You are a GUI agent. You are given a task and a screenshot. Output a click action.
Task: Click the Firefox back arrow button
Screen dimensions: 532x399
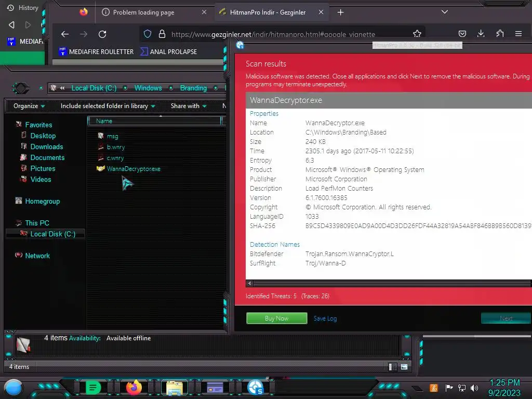click(65, 34)
